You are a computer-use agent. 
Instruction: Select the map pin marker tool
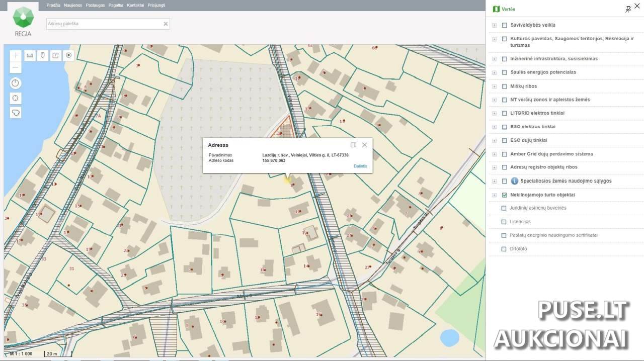click(43, 55)
